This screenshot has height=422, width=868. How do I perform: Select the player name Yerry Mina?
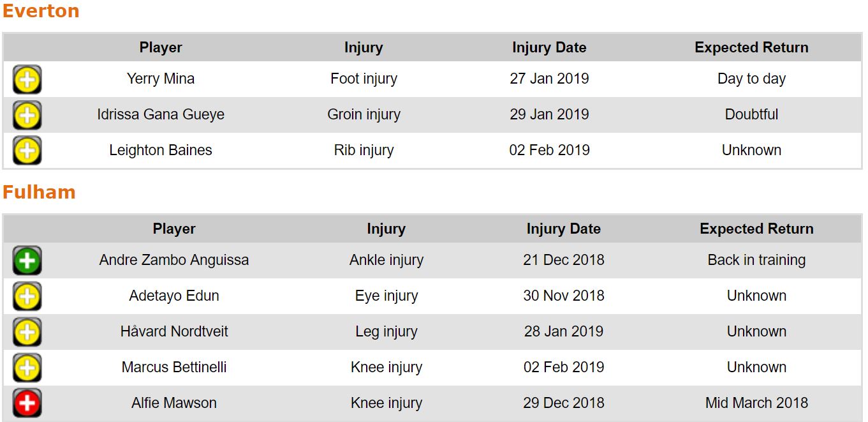(x=161, y=79)
